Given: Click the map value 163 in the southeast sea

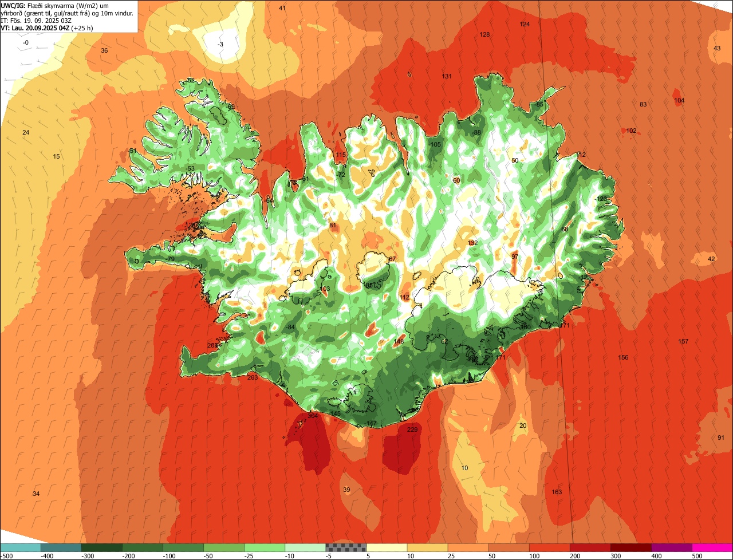Looking at the screenshot, I should pos(557,492).
